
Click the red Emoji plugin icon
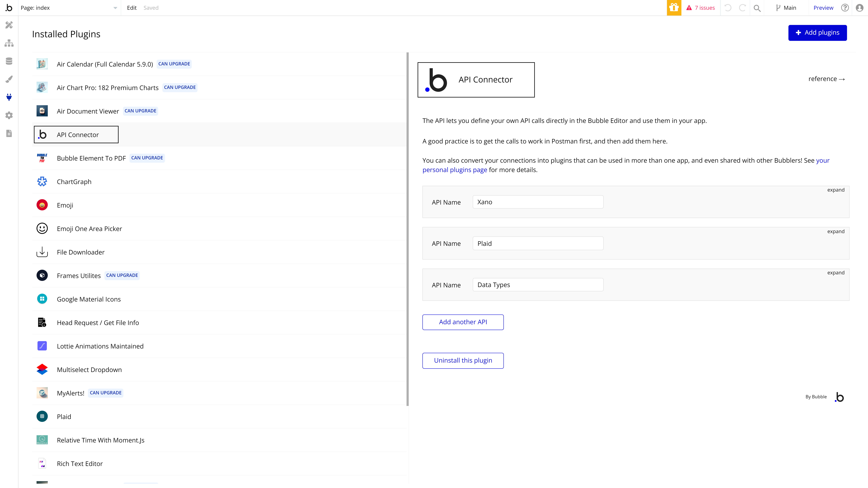[x=42, y=205]
